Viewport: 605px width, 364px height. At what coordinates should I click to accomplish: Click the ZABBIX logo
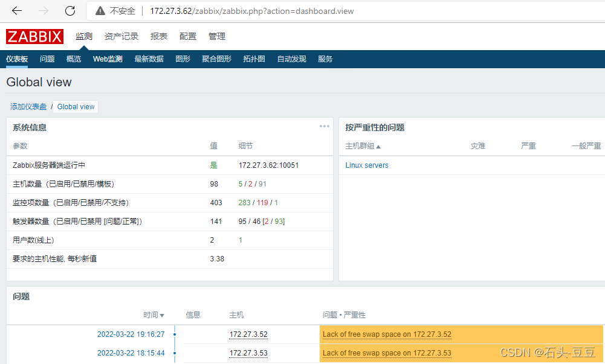click(x=34, y=37)
